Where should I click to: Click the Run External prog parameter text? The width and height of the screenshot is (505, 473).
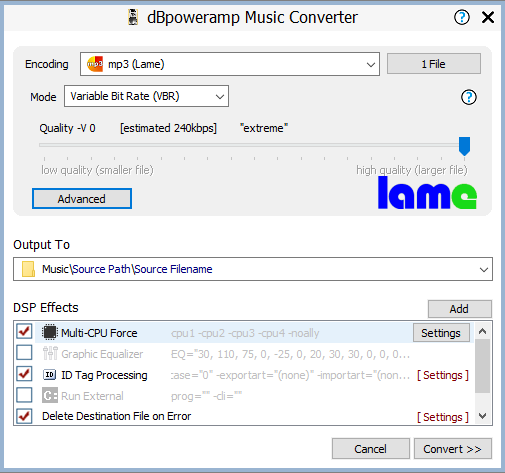tap(206, 396)
